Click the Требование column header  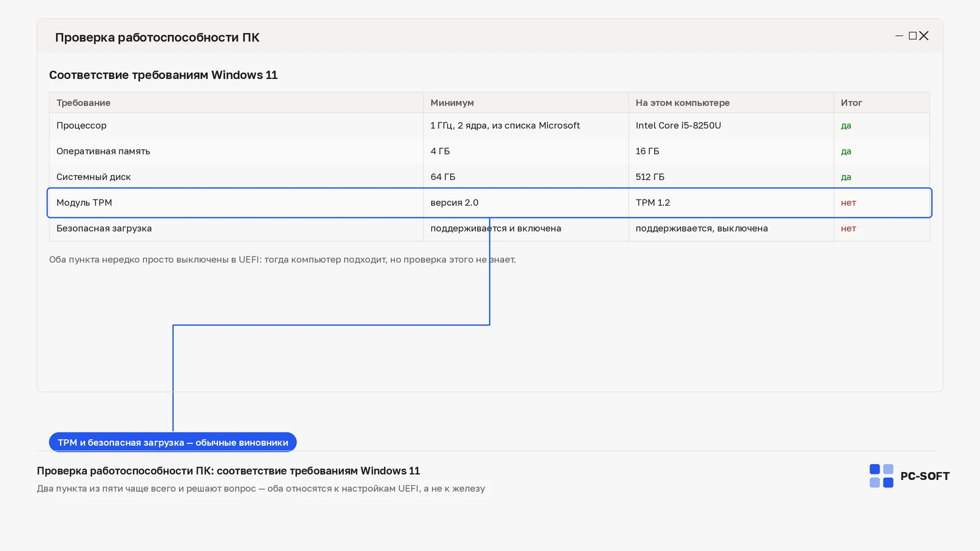click(236, 103)
